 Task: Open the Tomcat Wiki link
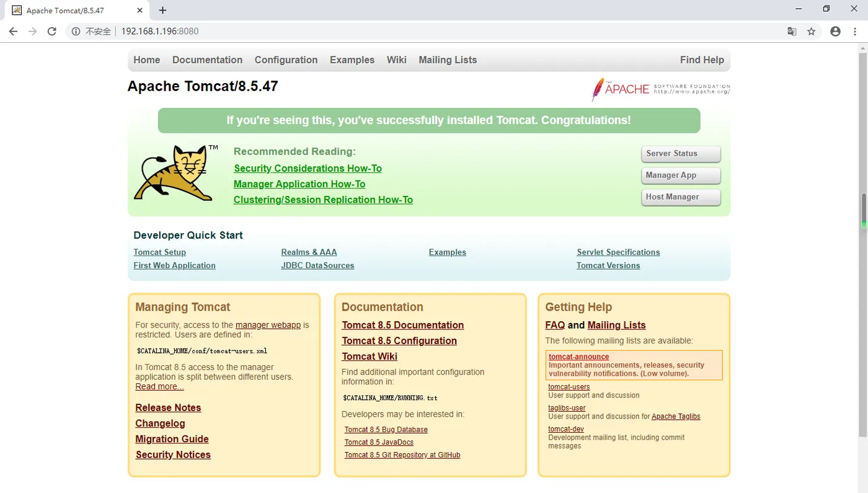pos(370,357)
